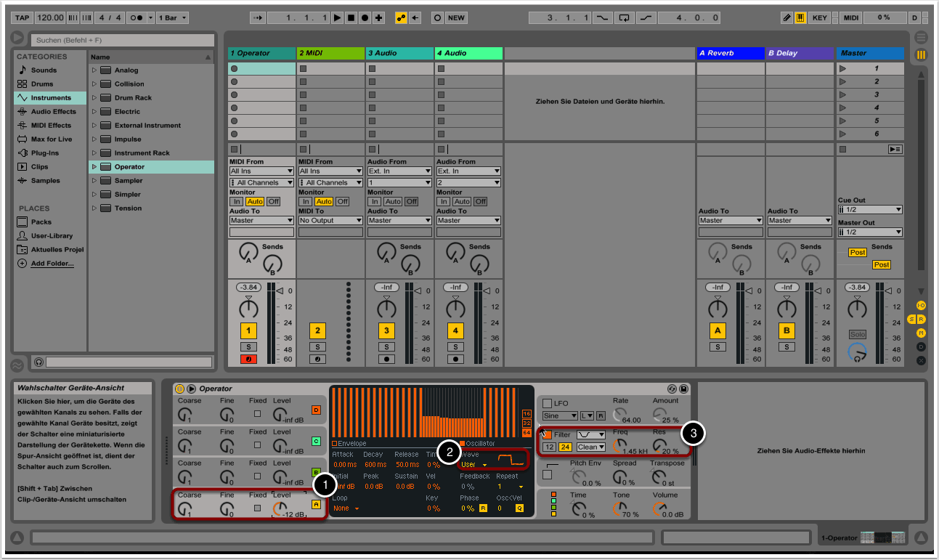
Task: Open the LFO Sine waveform dropdown
Action: pos(560,415)
